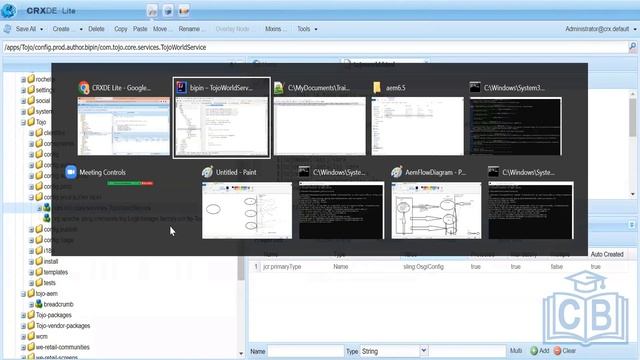
Task: Expand the templates folder node
Action: click(31, 272)
